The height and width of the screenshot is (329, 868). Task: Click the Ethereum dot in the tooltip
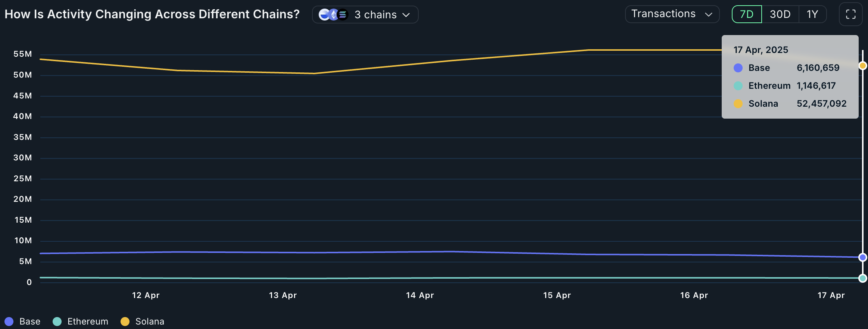point(738,86)
